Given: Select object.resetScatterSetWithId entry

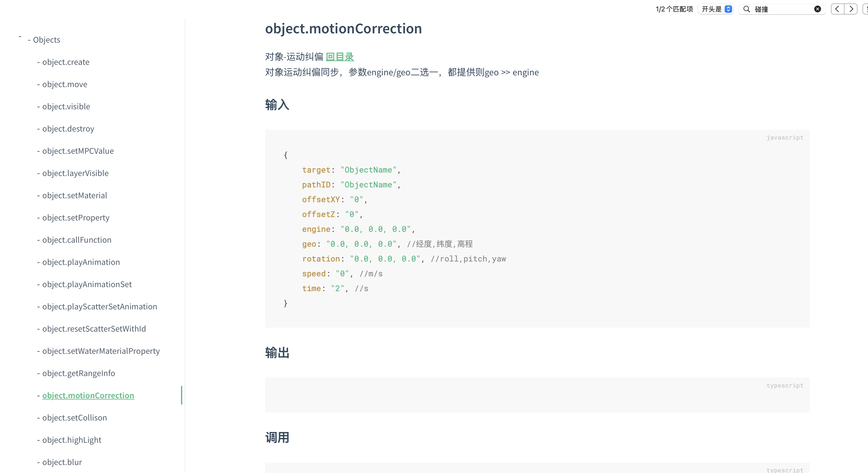Looking at the screenshot, I should pos(94,329).
